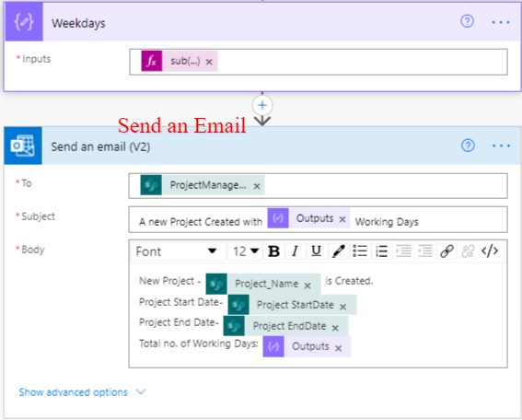This screenshot has width=522, height=420.
Task: Open help for Send an email action
Action: [x=468, y=146]
